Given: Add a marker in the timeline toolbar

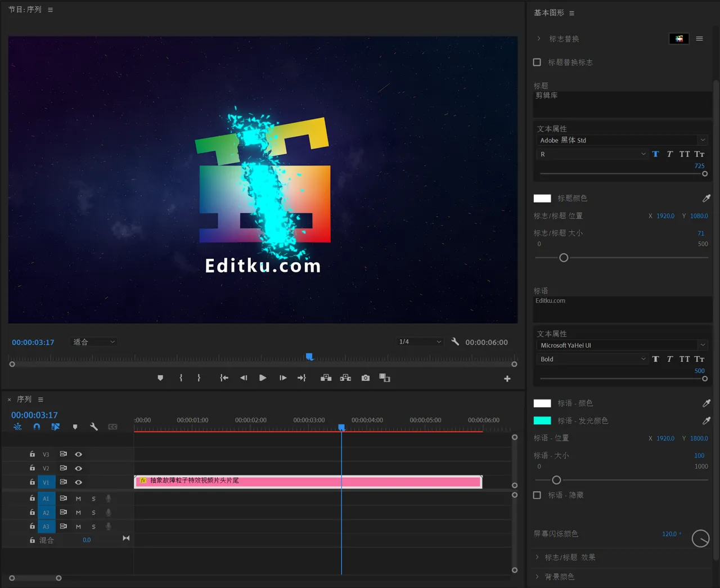Looking at the screenshot, I should [75, 427].
